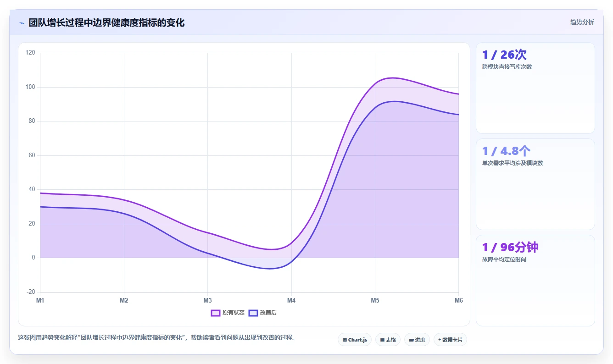613x364 pixels.
Task: Click the 趋势分析 label in the header
Action: pyautogui.click(x=582, y=22)
